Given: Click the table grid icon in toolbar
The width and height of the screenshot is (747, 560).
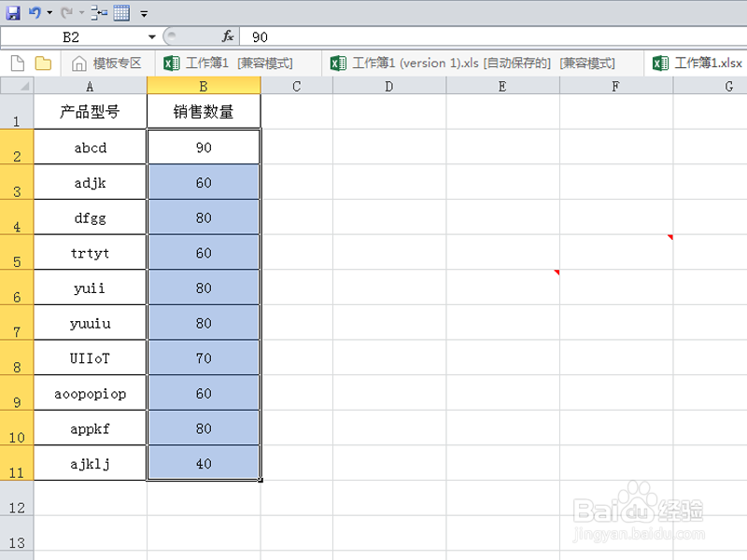Looking at the screenshot, I should 121,13.
